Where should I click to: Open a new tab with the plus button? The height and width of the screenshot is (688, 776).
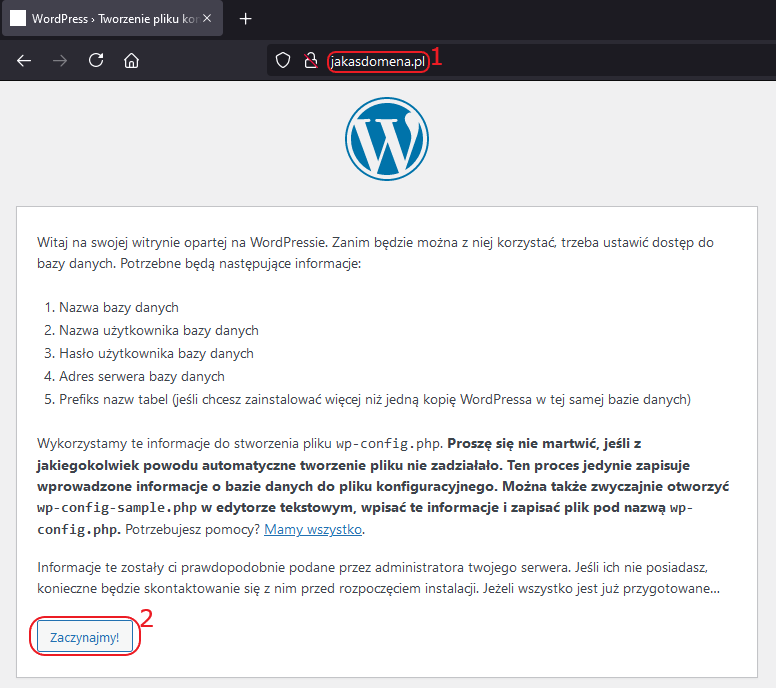pos(245,19)
